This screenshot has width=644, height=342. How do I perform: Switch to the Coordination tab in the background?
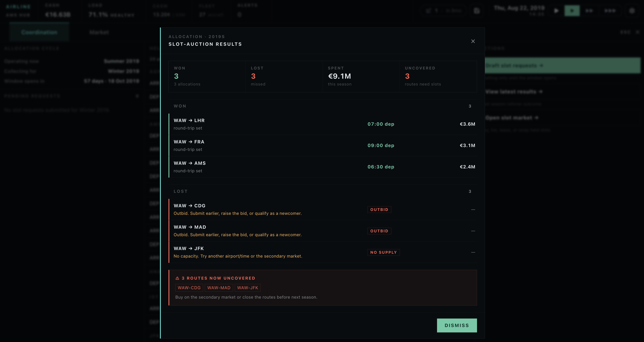[x=39, y=32]
